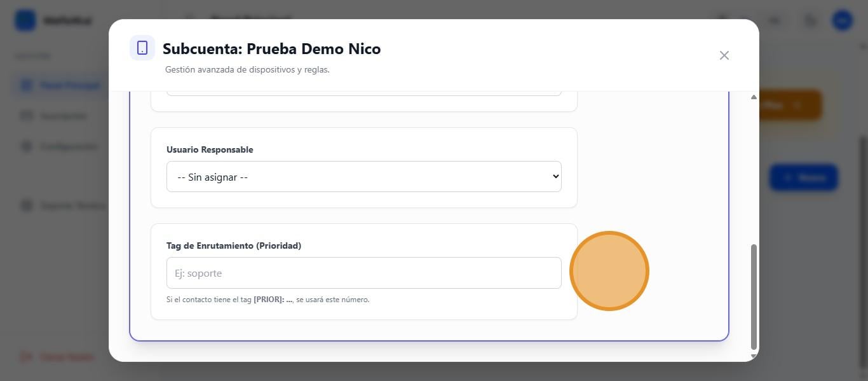Click the blue user avatar at top right

pos(843,20)
